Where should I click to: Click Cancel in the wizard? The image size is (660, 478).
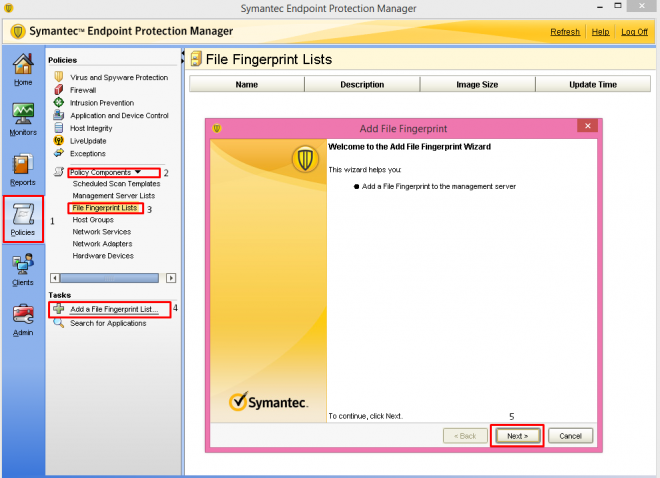point(570,436)
